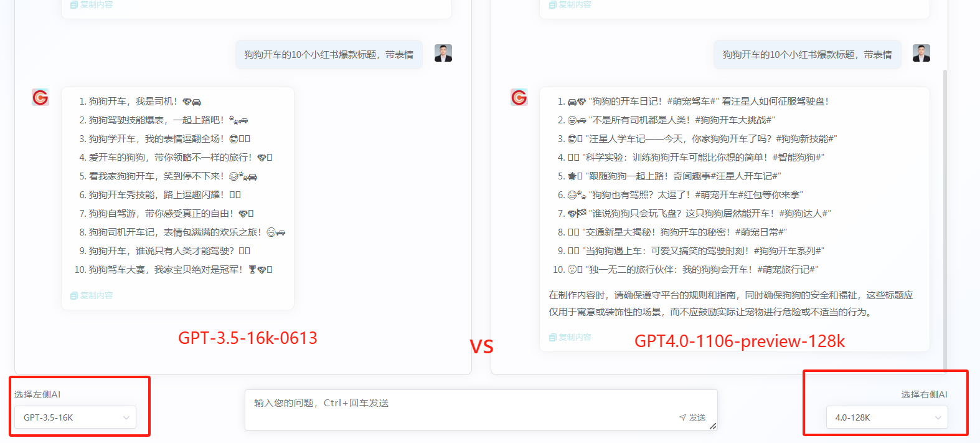Screen dimensions: 980x443
Task: Click the AI logo icon in left chat
Action: pyautogui.click(x=40, y=97)
